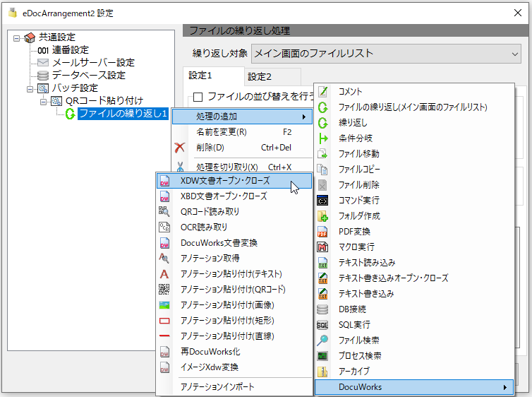The height and width of the screenshot is (397, 532).
Task: Click the QRコード読み取り icon
Action: click(164, 212)
